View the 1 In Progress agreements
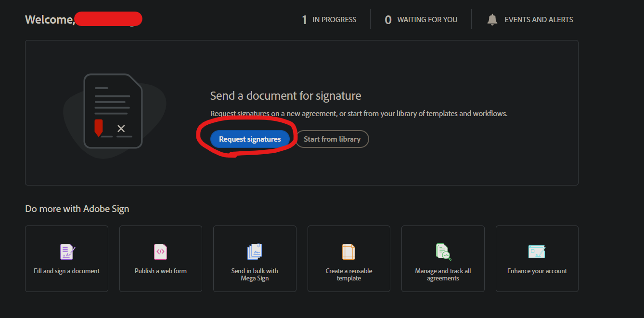 click(329, 20)
